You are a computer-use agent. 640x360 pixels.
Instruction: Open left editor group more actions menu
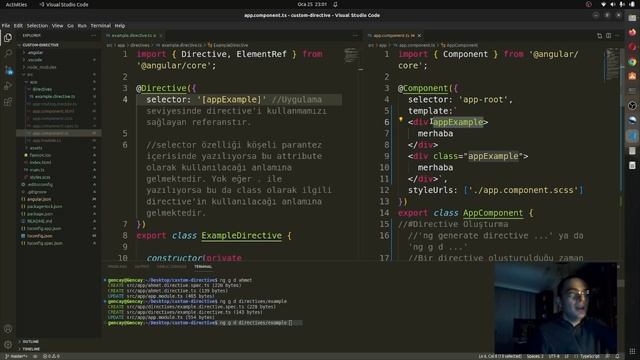click(355, 36)
